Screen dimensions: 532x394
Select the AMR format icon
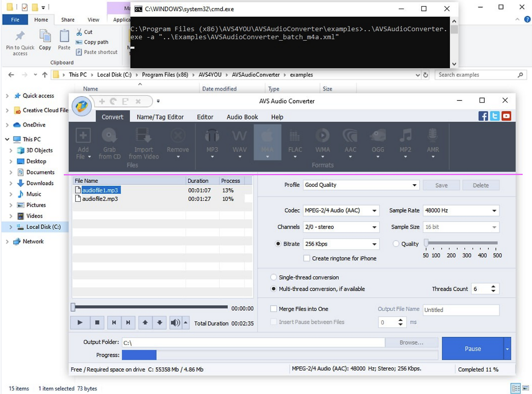433,142
